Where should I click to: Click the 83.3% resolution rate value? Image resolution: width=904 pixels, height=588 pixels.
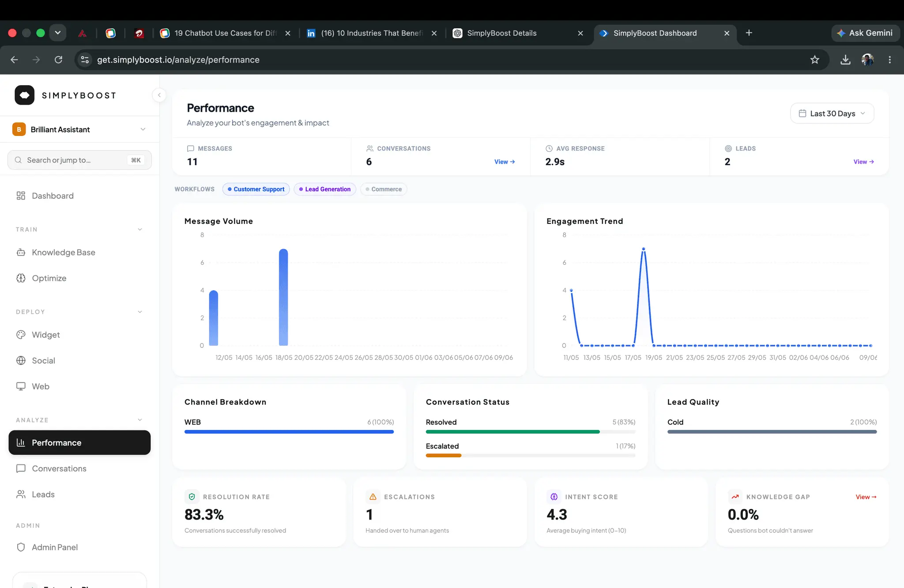pyautogui.click(x=204, y=514)
